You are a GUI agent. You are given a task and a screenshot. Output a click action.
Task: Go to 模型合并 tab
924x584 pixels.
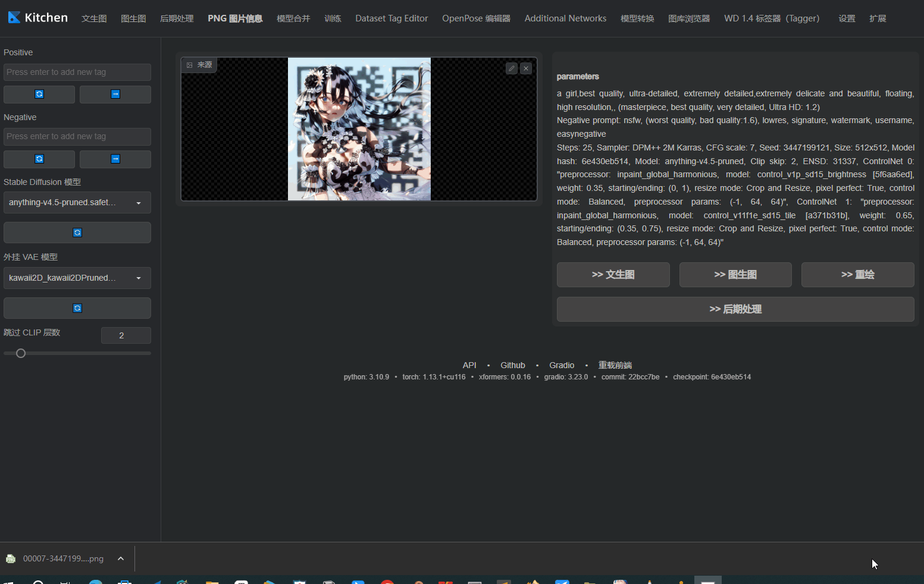[293, 18]
